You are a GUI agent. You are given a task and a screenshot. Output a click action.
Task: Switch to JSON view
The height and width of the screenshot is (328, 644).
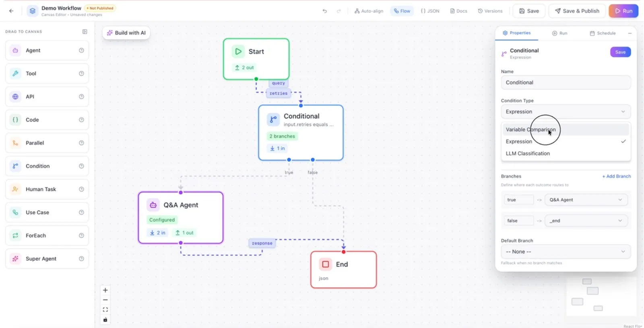click(x=430, y=11)
